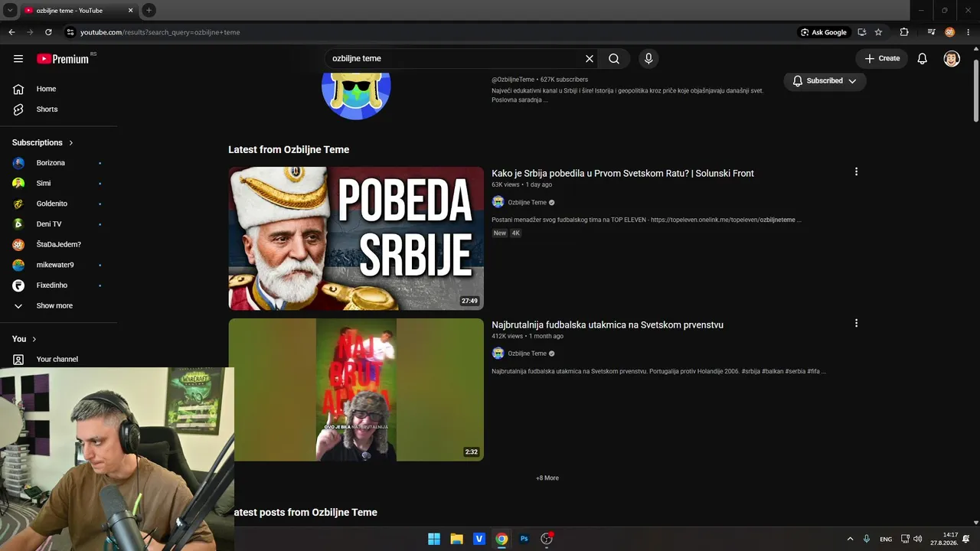Open Photoshop from the taskbar
This screenshot has height=551, width=980.
[524, 539]
